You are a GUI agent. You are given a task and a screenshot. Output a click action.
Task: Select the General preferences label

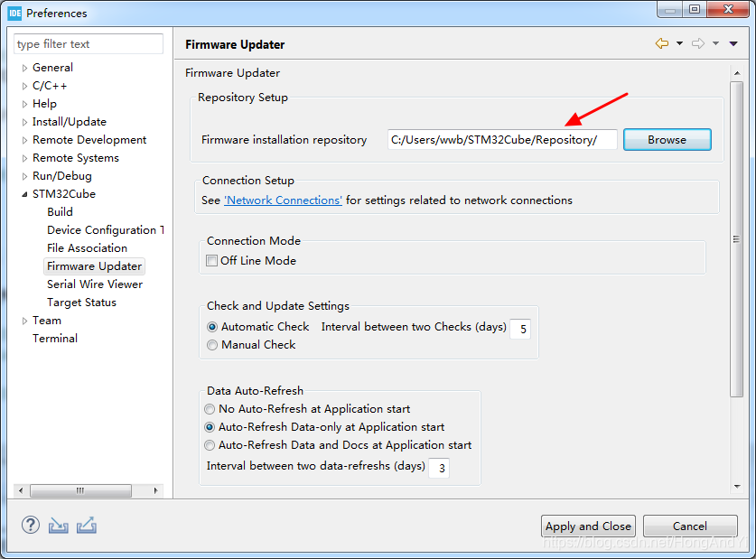click(x=52, y=68)
